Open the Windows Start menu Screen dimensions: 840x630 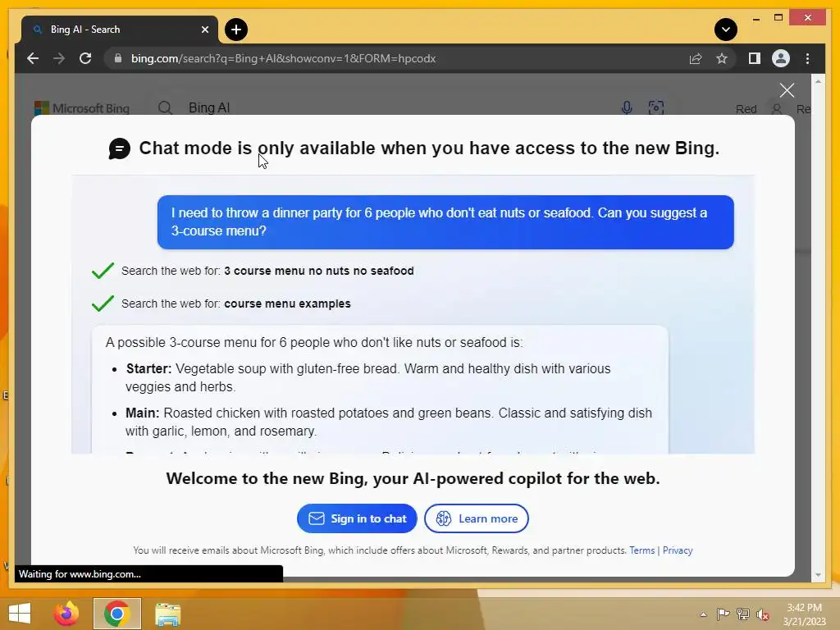[x=20, y=614]
